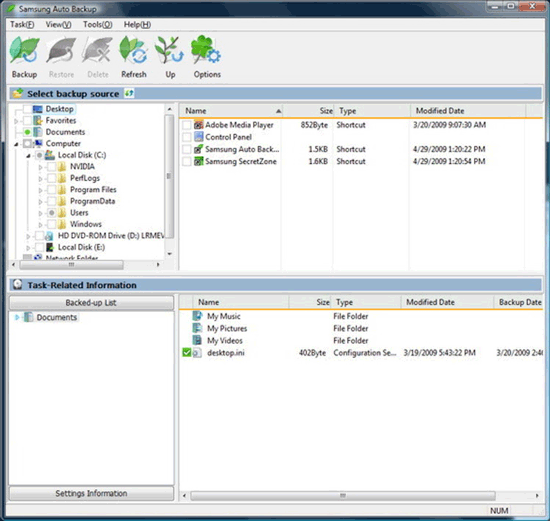Tick the Favorites checkbox
This screenshot has width=550, height=521.
pyautogui.click(x=27, y=121)
